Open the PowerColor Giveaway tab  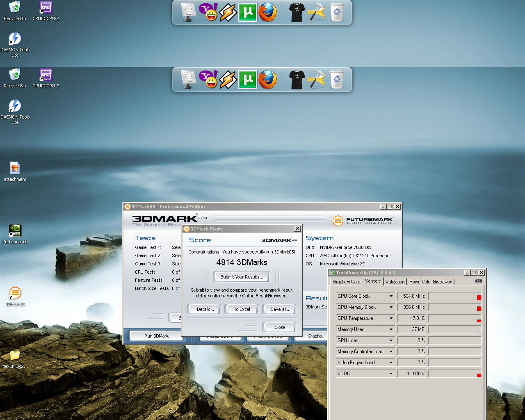point(431,282)
